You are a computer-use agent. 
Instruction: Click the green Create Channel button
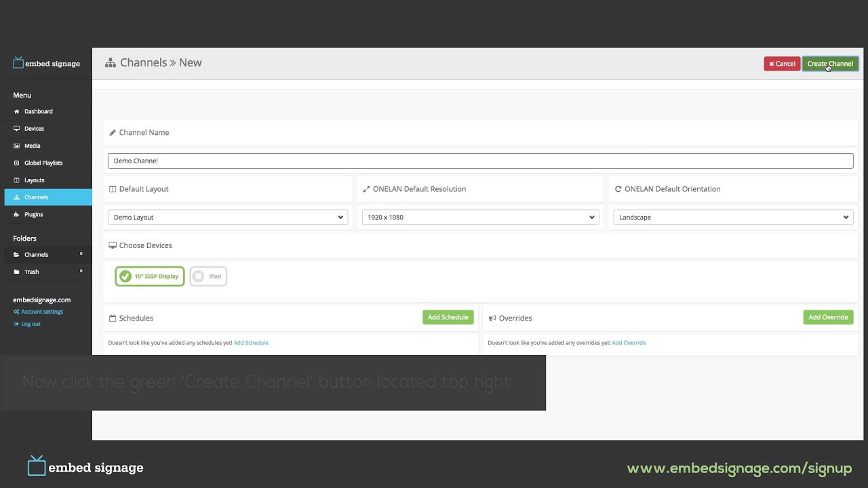click(830, 64)
